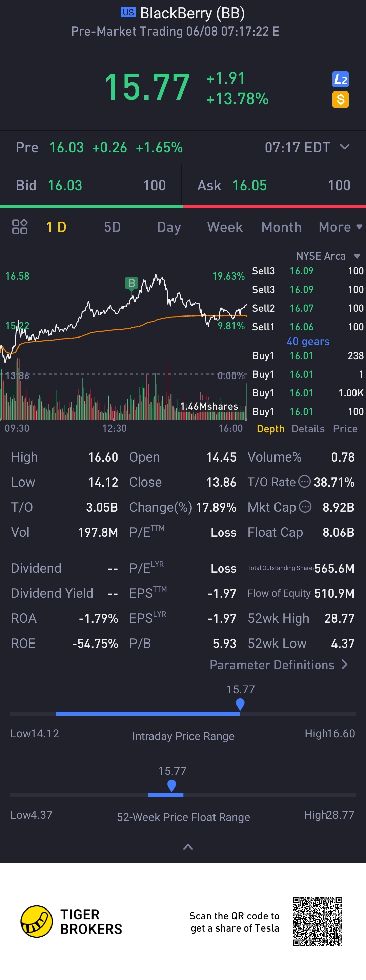Select the Price order book tab
Image resolution: width=366 pixels, height=980 pixels.
point(345,429)
